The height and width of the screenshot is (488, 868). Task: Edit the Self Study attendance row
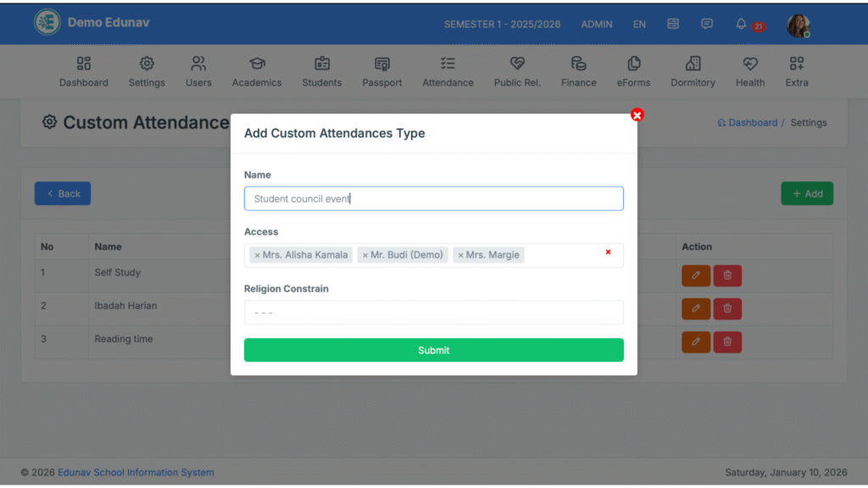point(696,275)
